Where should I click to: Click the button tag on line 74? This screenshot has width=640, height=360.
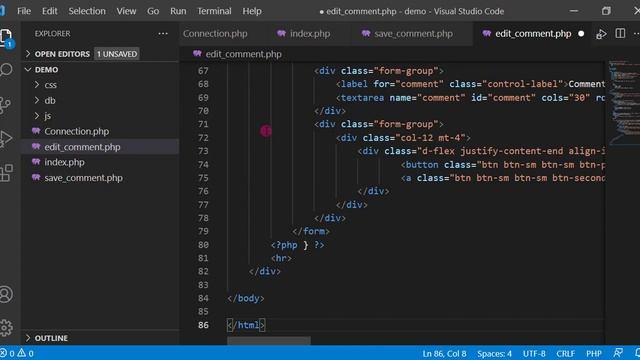pos(419,164)
